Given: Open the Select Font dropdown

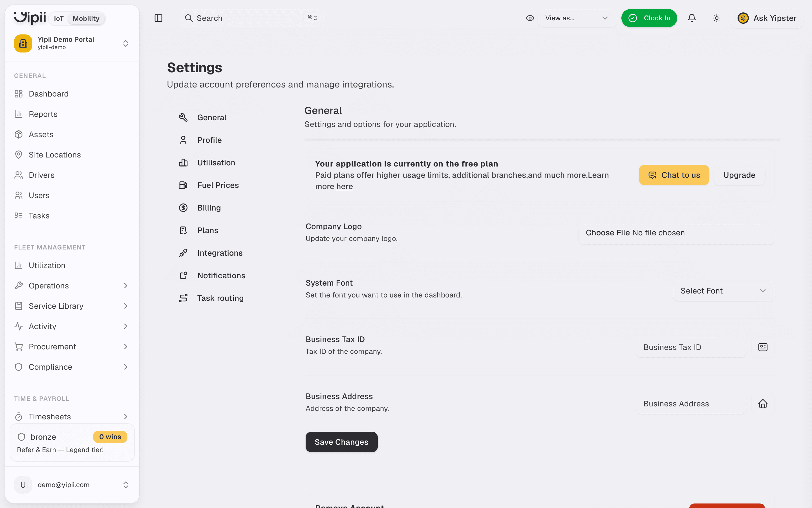Looking at the screenshot, I should (723, 291).
